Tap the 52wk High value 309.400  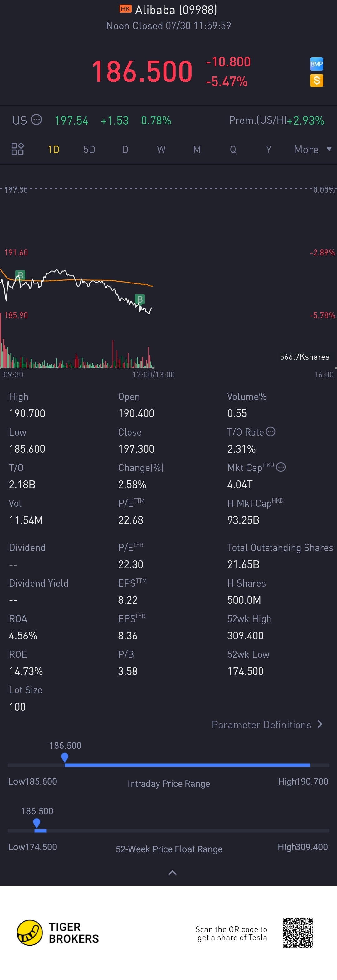pos(245,635)
